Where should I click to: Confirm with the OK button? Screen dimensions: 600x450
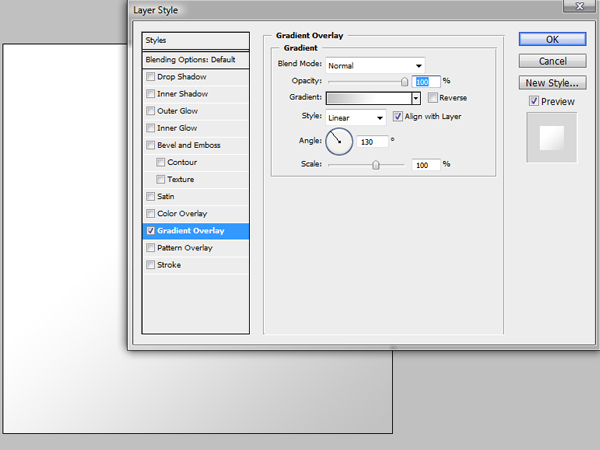552,39
